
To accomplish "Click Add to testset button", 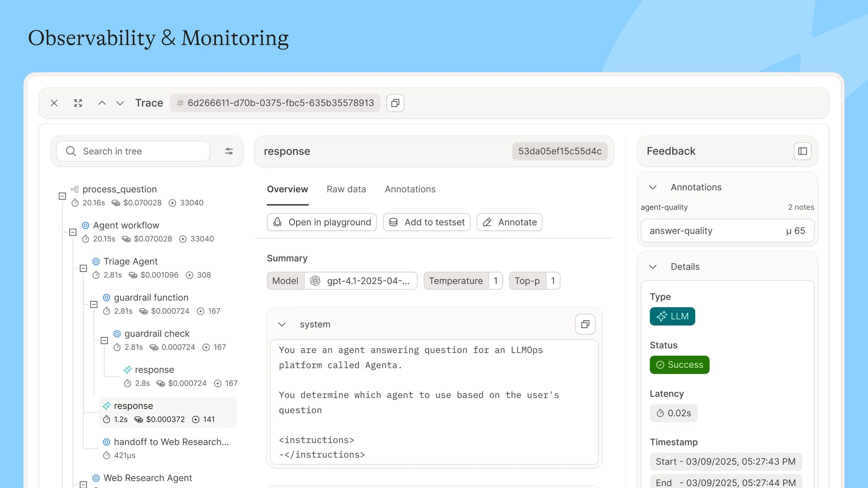I will point(427,222).
